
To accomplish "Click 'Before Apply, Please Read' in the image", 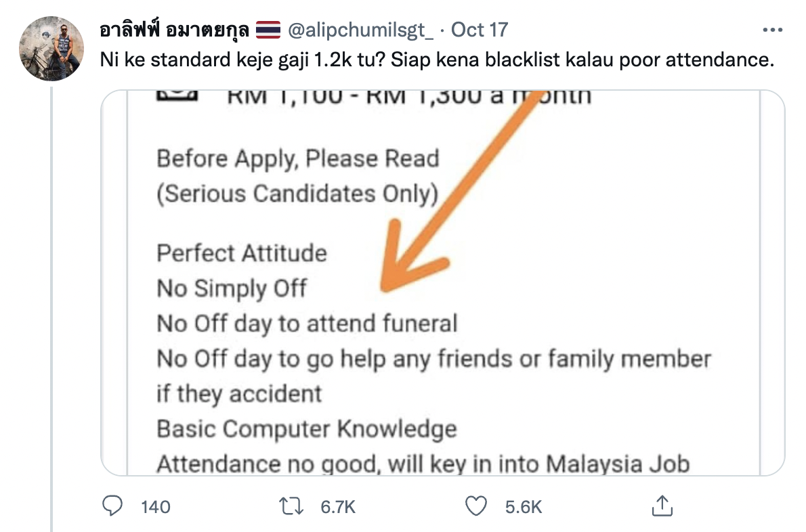I will pyautogui.click(x=297, y=158).
